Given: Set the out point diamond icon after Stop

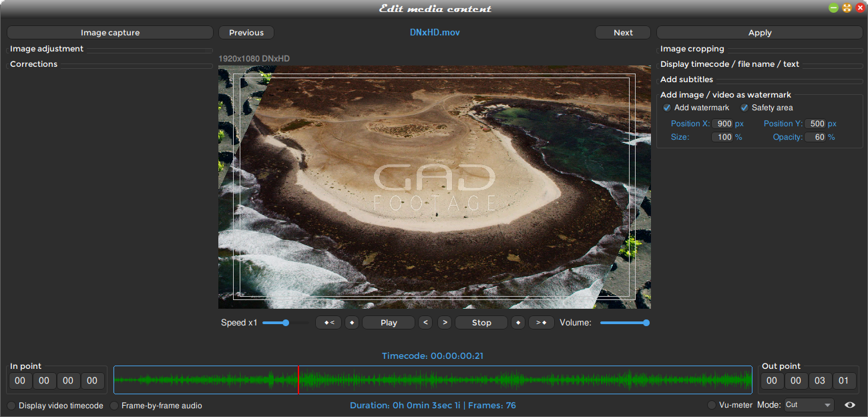Looking at the screenshot, I should 518,322.
